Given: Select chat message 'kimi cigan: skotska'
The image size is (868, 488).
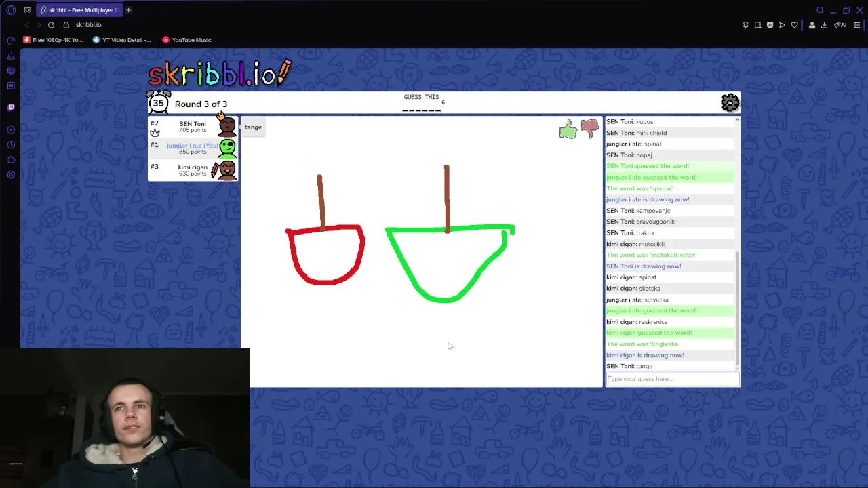Looking at the screenshot, I should 633,289.
